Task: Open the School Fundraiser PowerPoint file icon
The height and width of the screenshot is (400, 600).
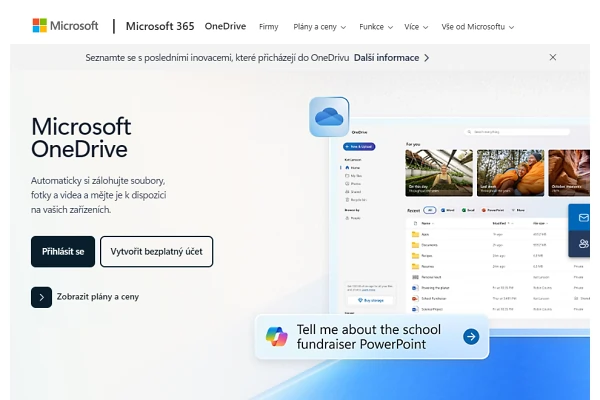Action: tap(415, 299)
